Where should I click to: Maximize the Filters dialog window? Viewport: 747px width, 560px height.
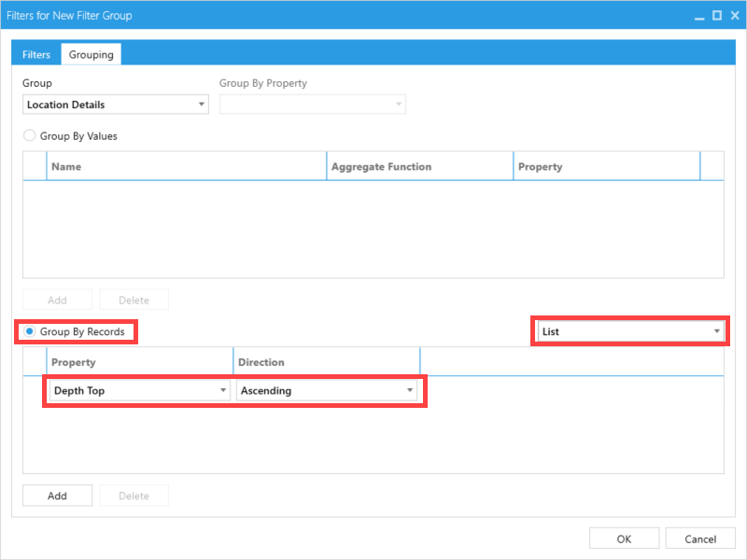tap(717, 16)
